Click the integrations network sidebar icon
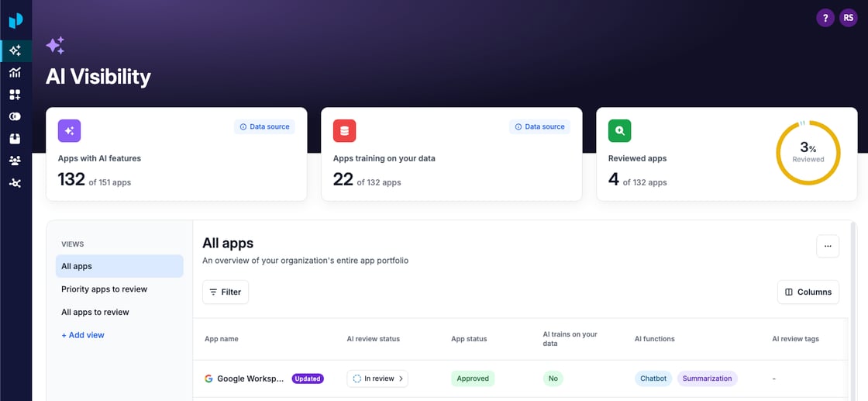The image size is (868, 401). (x=15, y=183)
